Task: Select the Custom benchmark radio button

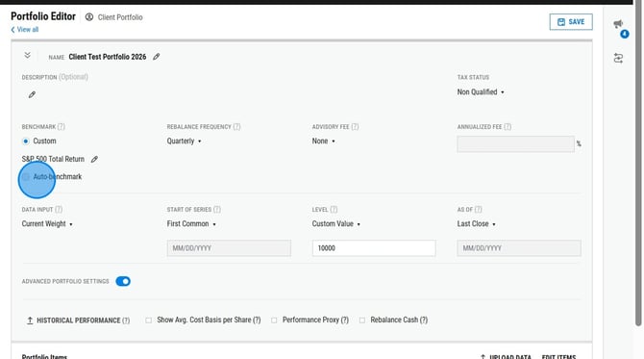Action: (x=25, y=141)
